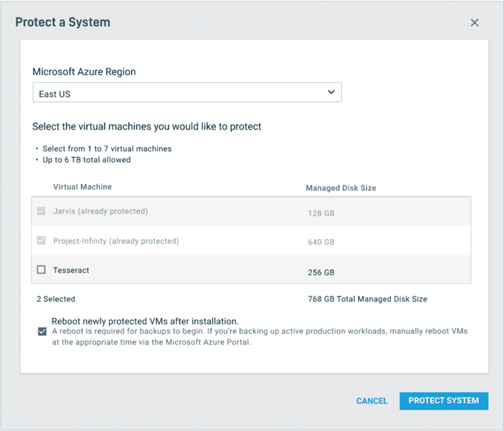Disable reboot newly protected VMs checkbox
This screenshot has width=504, height=431.
point(42,332)
